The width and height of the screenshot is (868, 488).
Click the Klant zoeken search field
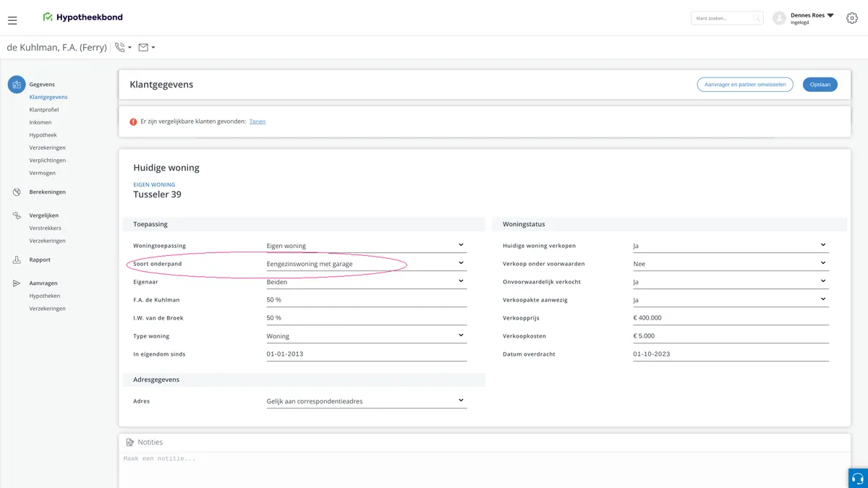point(727,18)
